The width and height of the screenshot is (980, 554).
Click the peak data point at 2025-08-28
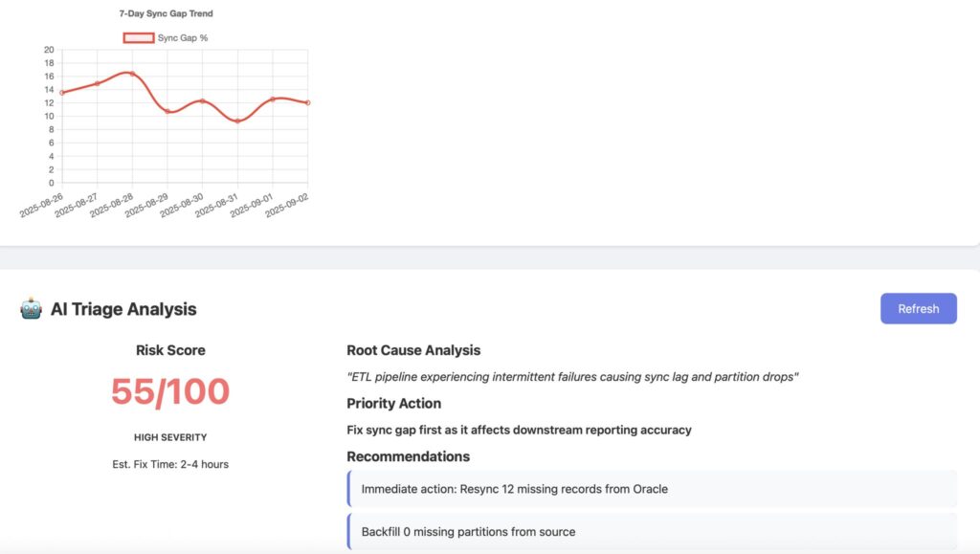coord(132,73)
